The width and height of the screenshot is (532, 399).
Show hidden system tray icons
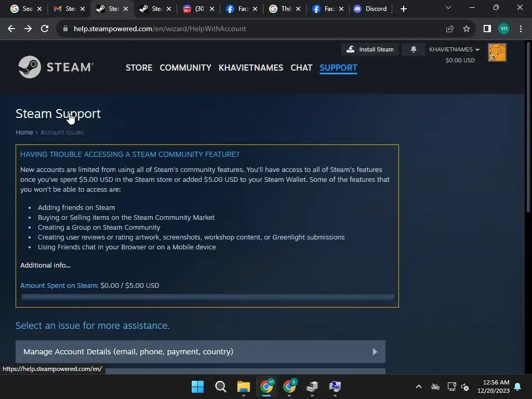[419, 387]
